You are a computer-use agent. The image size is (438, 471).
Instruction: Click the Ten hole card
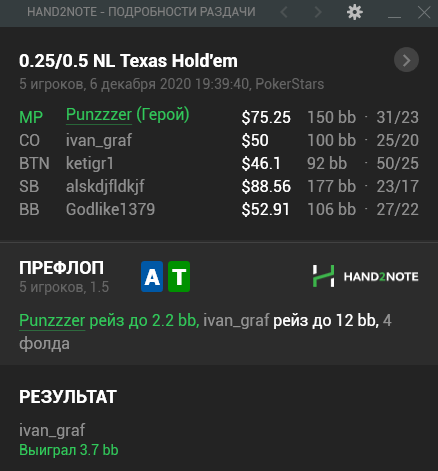(179, 276)
